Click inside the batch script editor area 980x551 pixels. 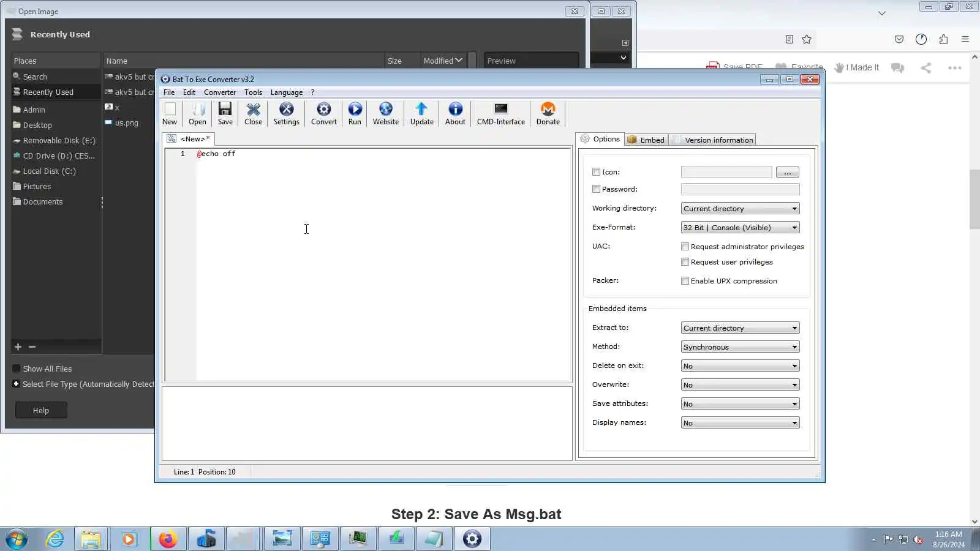pos(384,264)
